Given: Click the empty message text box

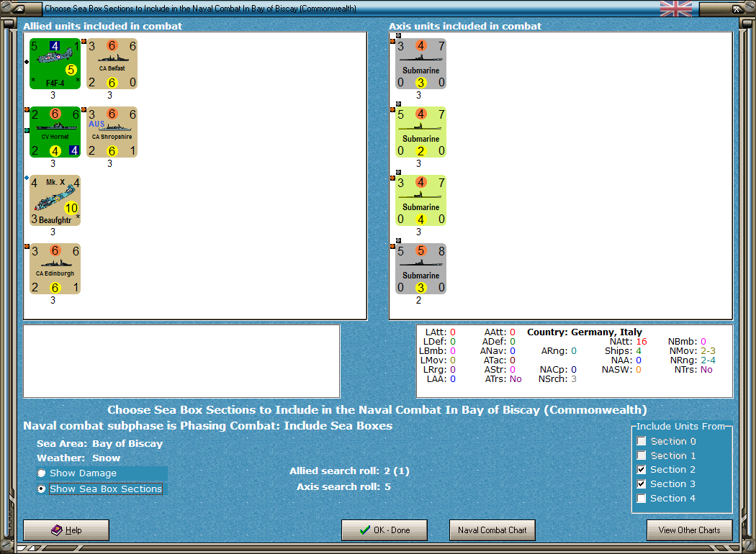Looking at the screenshot, I should (x=181, y=361).
